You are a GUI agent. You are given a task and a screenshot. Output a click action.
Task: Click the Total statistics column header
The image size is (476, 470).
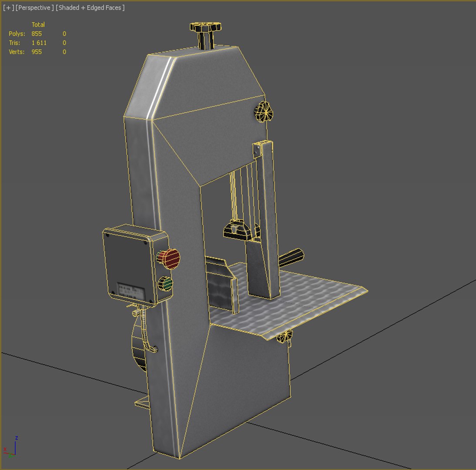(x=38, y=25)
